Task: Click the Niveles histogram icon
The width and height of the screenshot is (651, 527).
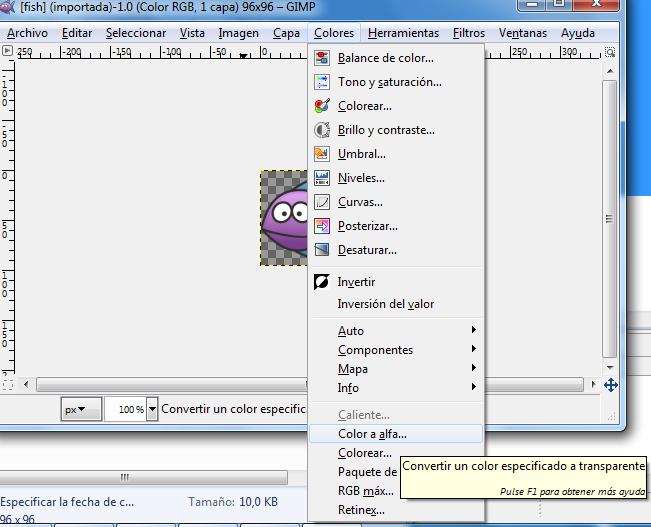Action: pos(322,178)
